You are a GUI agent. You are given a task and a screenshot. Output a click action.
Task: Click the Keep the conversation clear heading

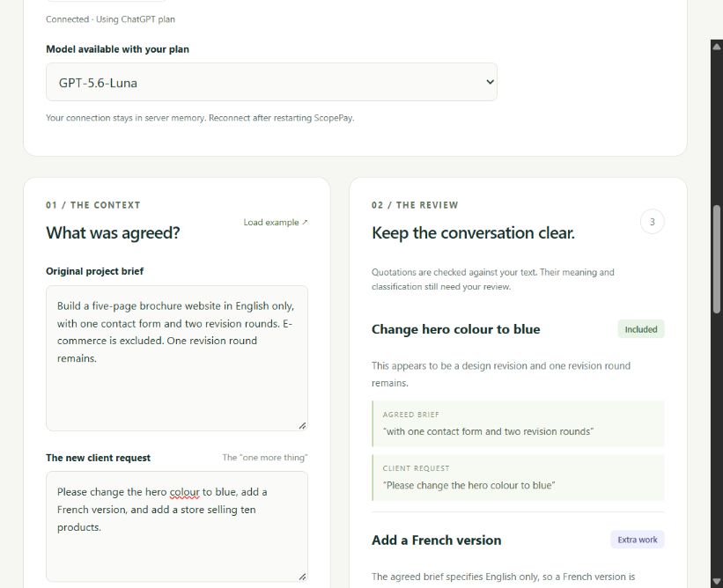pos(473,232)
